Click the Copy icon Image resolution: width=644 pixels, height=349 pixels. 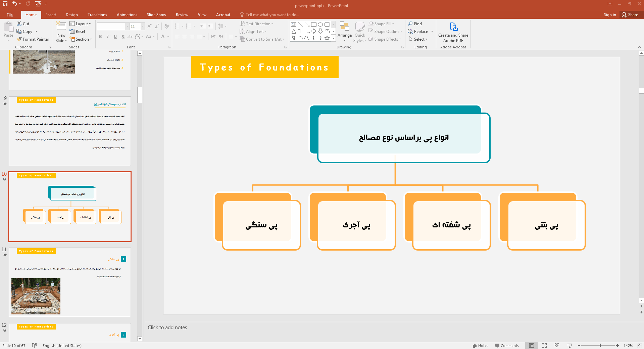coord(19,31)
